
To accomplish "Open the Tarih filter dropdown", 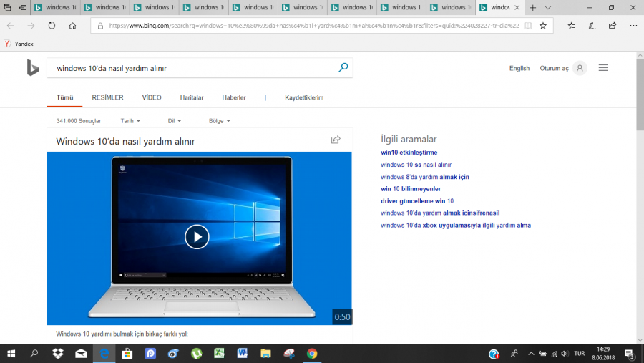I will (x=130, y=121).
